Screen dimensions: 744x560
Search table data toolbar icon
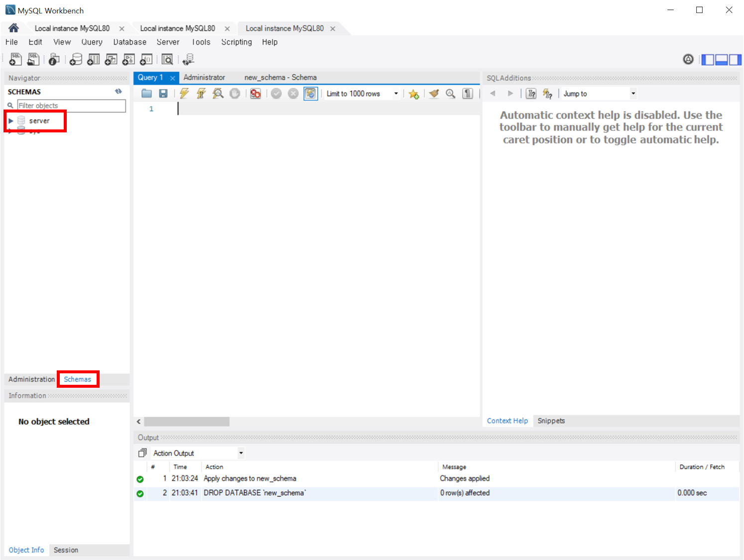[167, 60]
